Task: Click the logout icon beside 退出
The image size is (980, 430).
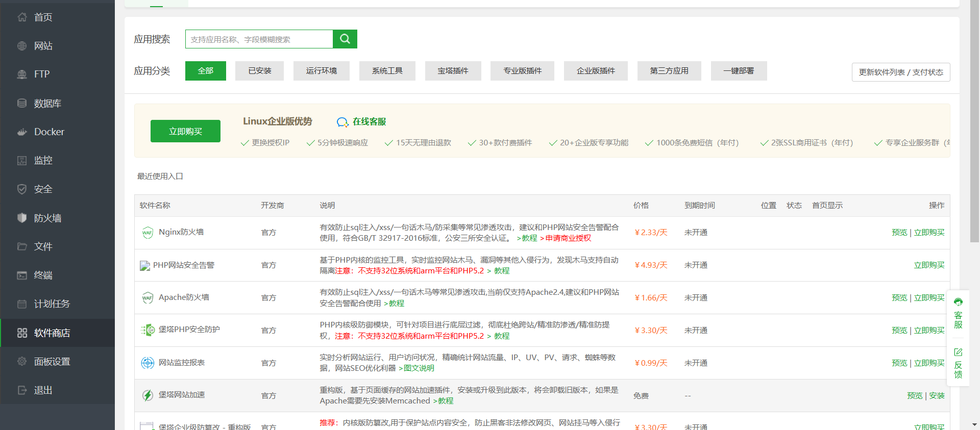Action: 22,390
